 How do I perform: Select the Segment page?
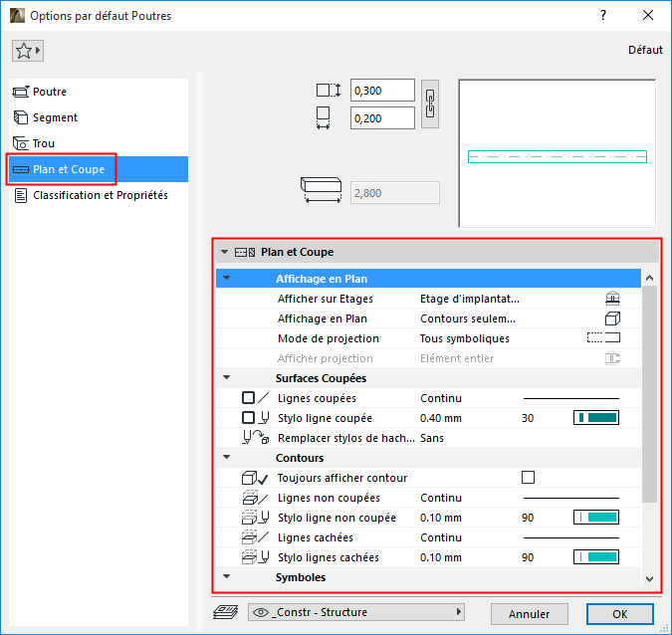click(x=99, y=117)
